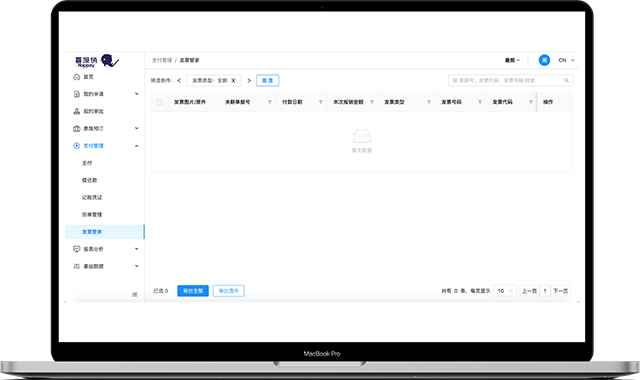Click the left arrow beside the filter tags
The image size is (640, 380).
point(179,80)
